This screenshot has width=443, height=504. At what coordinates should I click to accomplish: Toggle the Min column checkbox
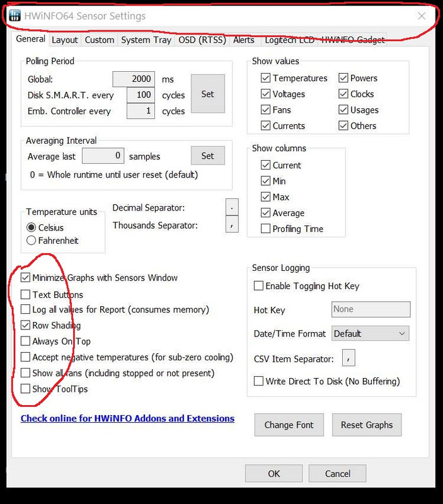[265, 181]
